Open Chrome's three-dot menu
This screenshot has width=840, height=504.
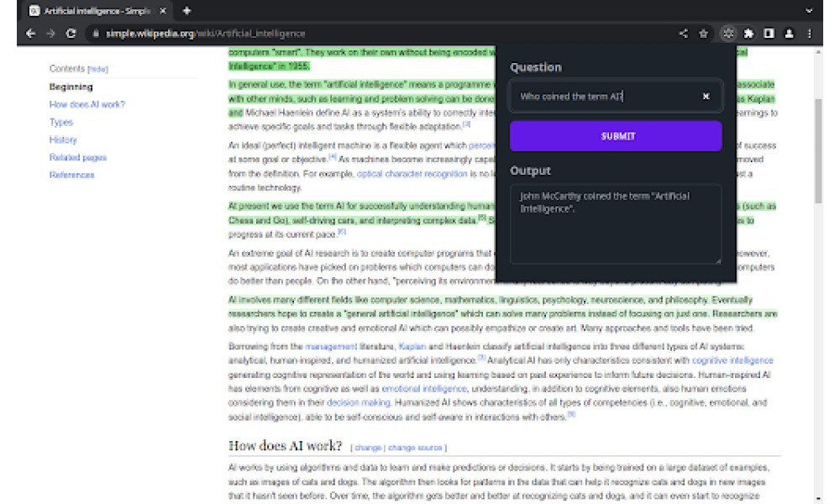810,34
